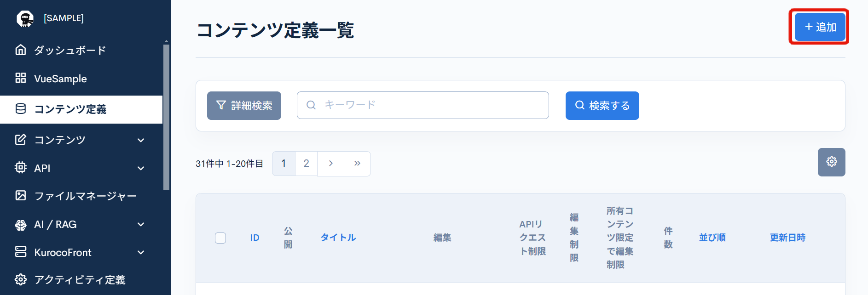The image size is (868, 295).
Task: Click the VueSample grid icon
Action: click(x=21, y=78)
